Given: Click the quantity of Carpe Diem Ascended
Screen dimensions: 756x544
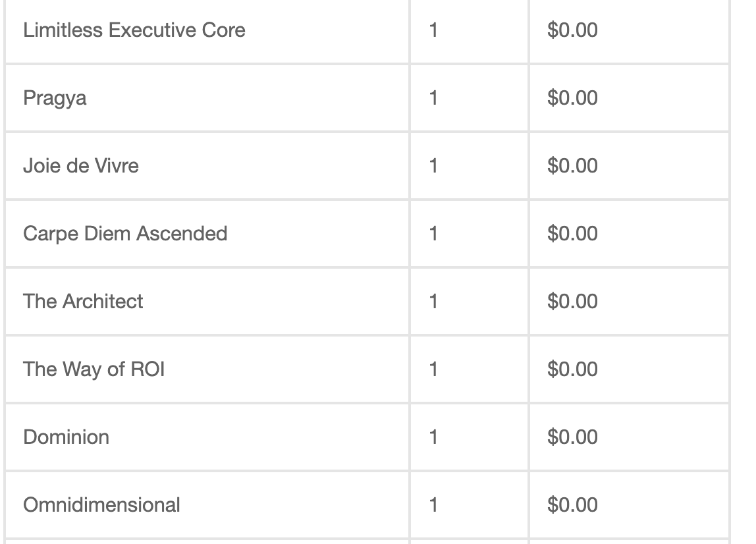Looking at the screenshot, I should [x=433, y=233].
